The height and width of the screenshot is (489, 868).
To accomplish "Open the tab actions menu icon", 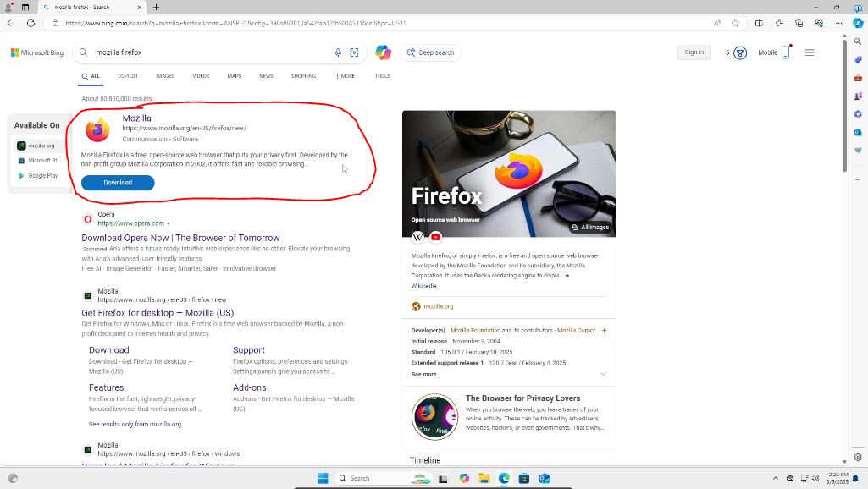I will pos(25,7).
